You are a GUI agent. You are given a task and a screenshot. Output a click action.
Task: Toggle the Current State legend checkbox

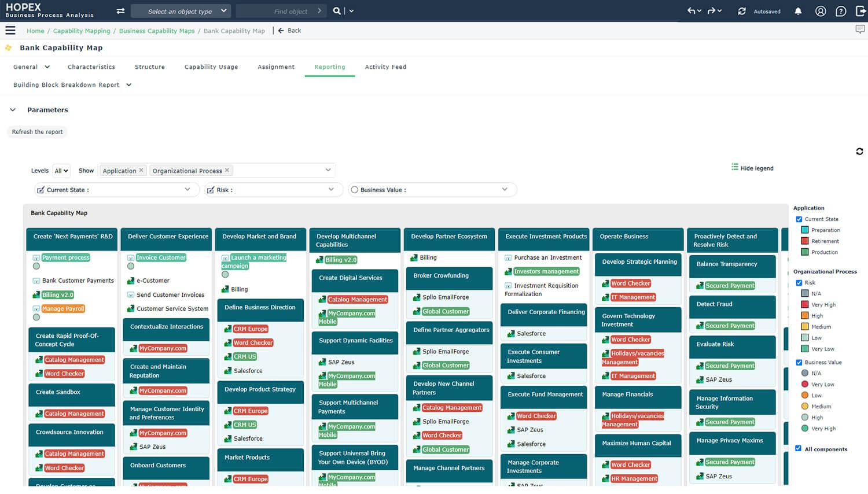tap(799, 219)
